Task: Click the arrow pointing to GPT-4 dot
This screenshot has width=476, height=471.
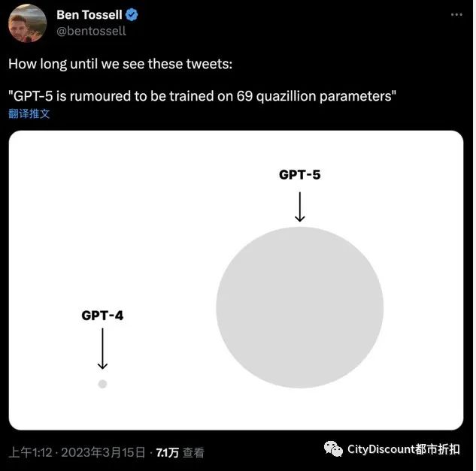Action: [102, 349]
